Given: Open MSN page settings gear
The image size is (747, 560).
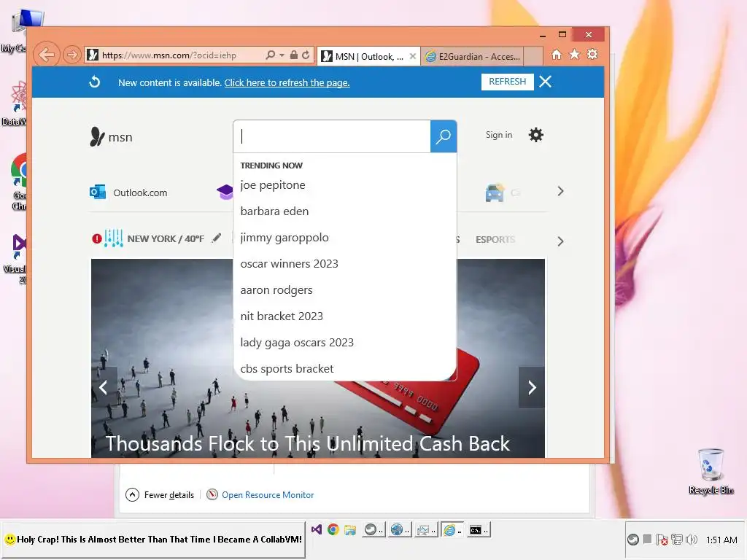Looking at the screenshot, I should pos(536,135).
